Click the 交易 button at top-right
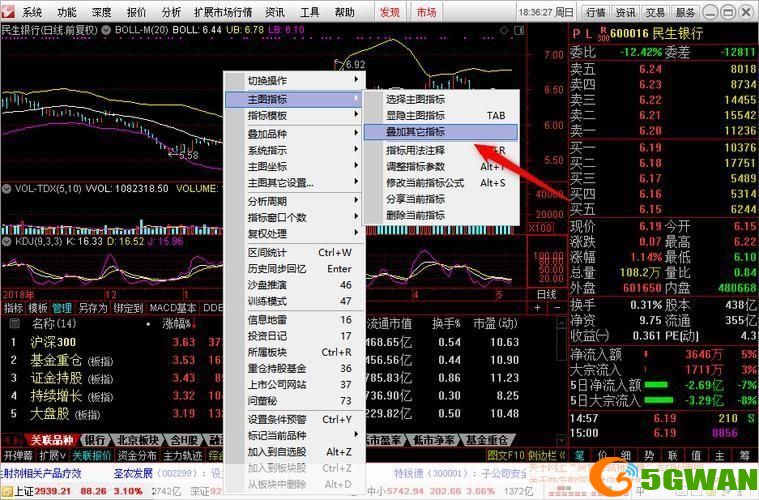The image size is (759, 500). 655,12
